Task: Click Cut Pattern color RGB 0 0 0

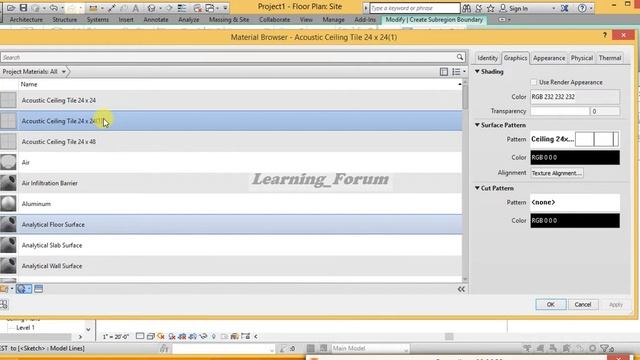Action: [575, 221]
